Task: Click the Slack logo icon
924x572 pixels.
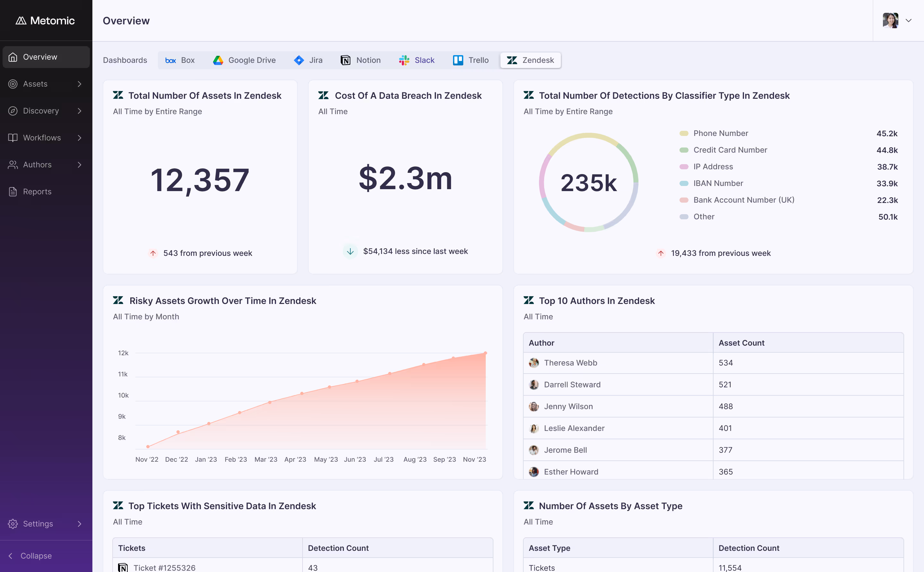Action: (x=404, y=60)
